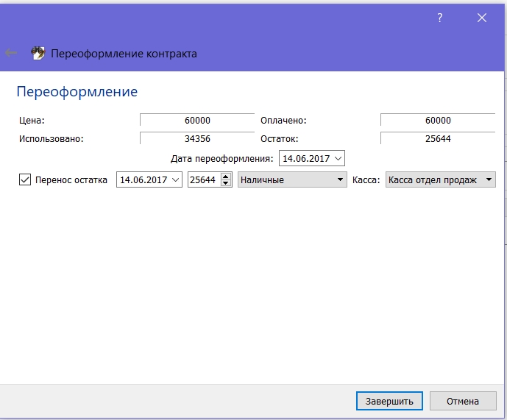This screenshot has height=420, width=507.
Task: Click the Цена: label
Action: point(32,121)
